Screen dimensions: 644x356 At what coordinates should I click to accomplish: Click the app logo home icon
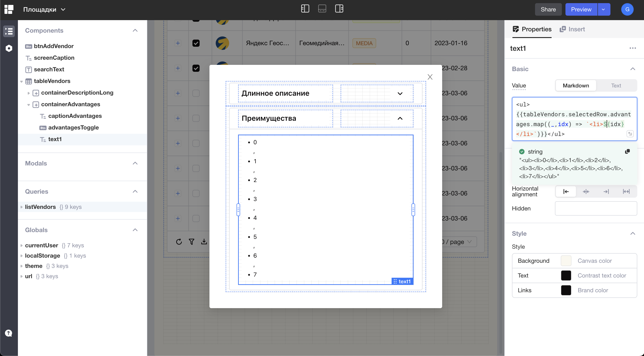click(x=9, y=9)
